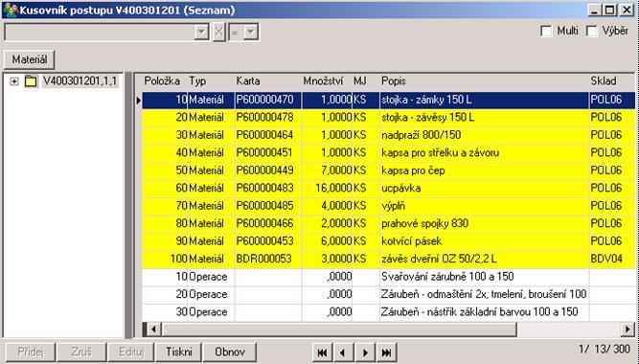Click Karta cell P600000470

coord(267,100)
